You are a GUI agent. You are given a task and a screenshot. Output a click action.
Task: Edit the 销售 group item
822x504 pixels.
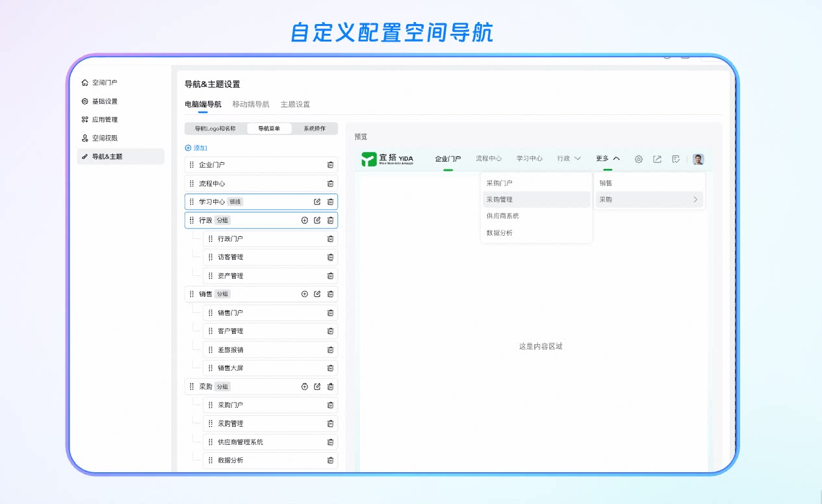(317, 294)
